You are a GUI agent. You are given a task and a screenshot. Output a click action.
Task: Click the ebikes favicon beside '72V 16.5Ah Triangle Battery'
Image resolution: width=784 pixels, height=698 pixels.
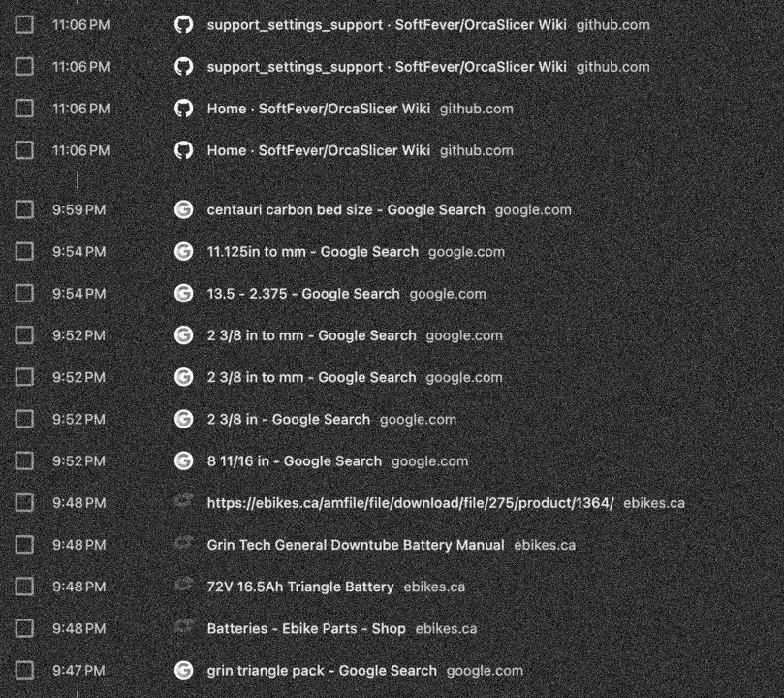click(183, 584)
